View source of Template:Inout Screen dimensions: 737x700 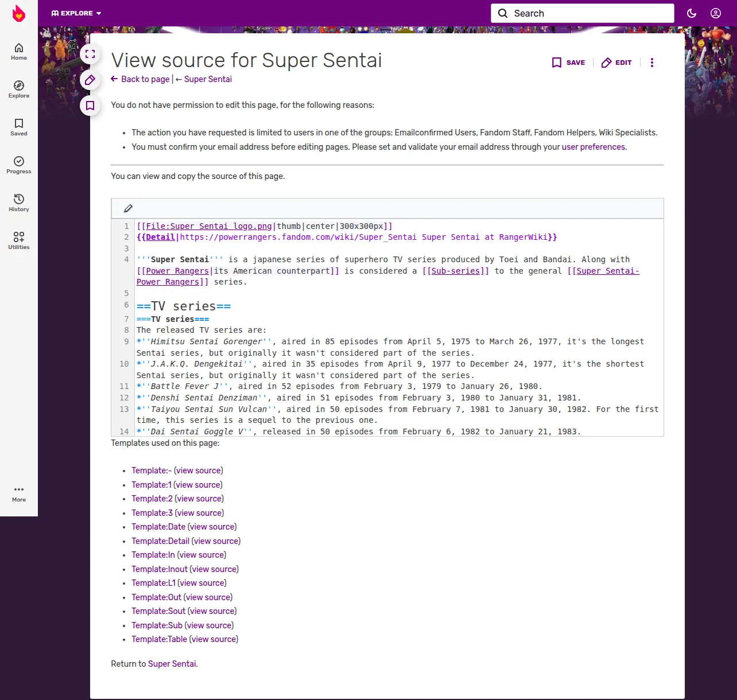pyautogui.click(x=214, y=569)
